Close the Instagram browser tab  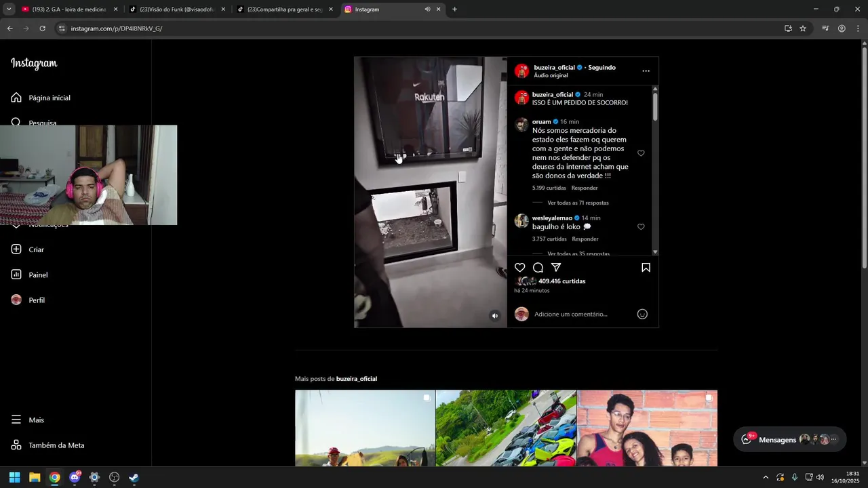(438, 9)
